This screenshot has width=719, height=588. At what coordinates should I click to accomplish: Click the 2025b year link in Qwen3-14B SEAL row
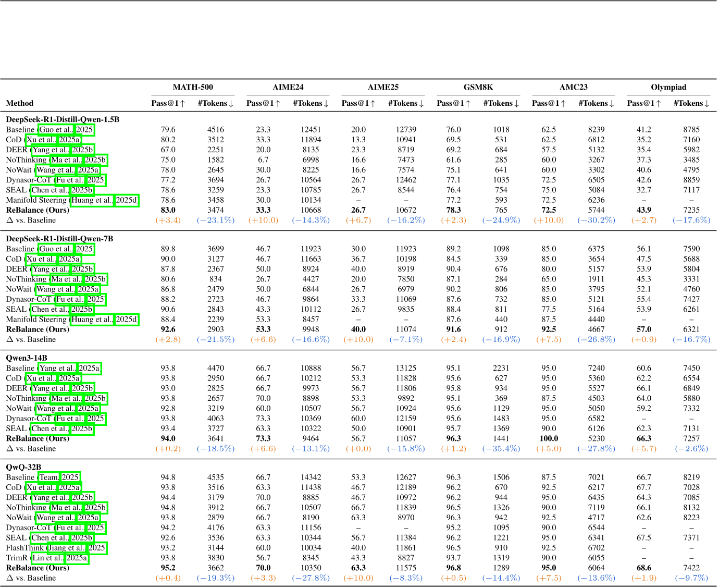tap(82, 428)
